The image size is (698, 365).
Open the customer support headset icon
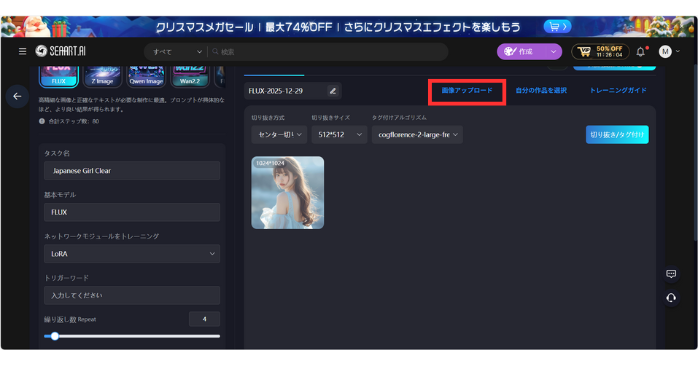click(671, 297)
